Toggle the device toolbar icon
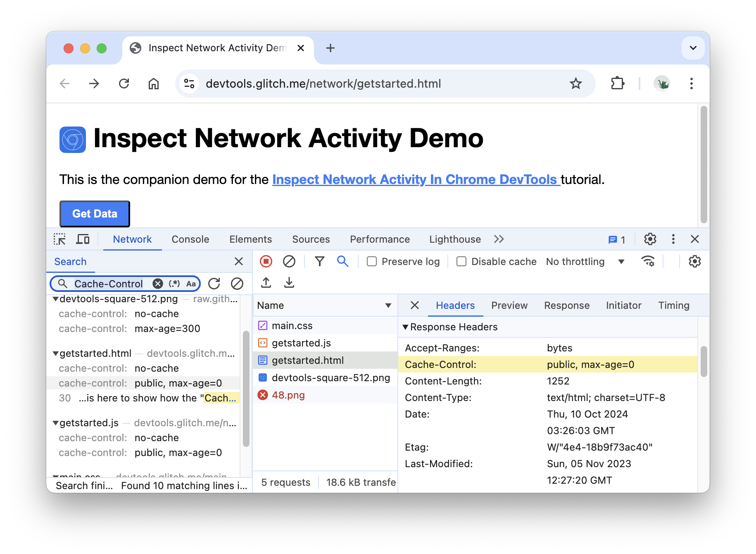The height and width of the screenshot is (554, 756). pos(83,239)
